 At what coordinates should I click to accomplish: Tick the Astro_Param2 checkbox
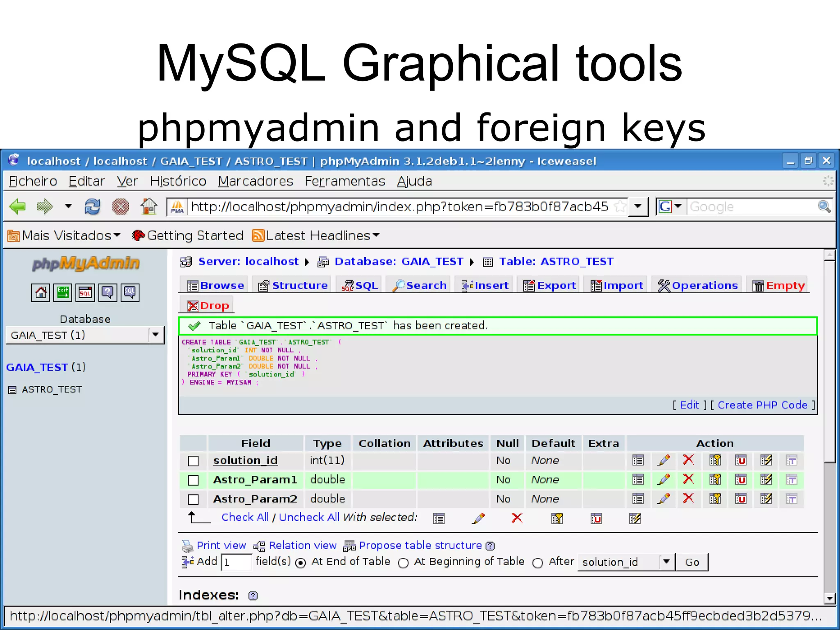click(193, 500)
